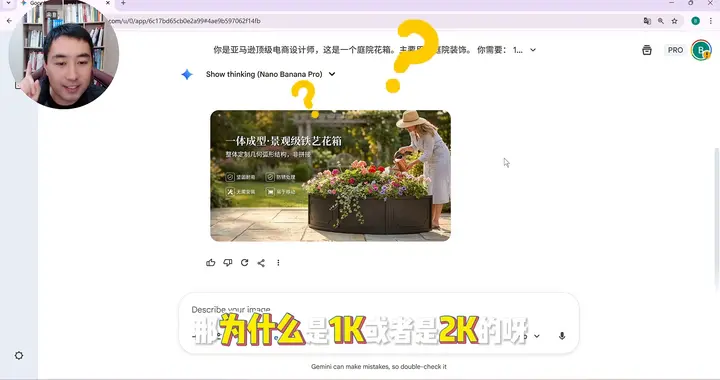Open the model selector dropdown beside microphone

click(x=536, y=336)
